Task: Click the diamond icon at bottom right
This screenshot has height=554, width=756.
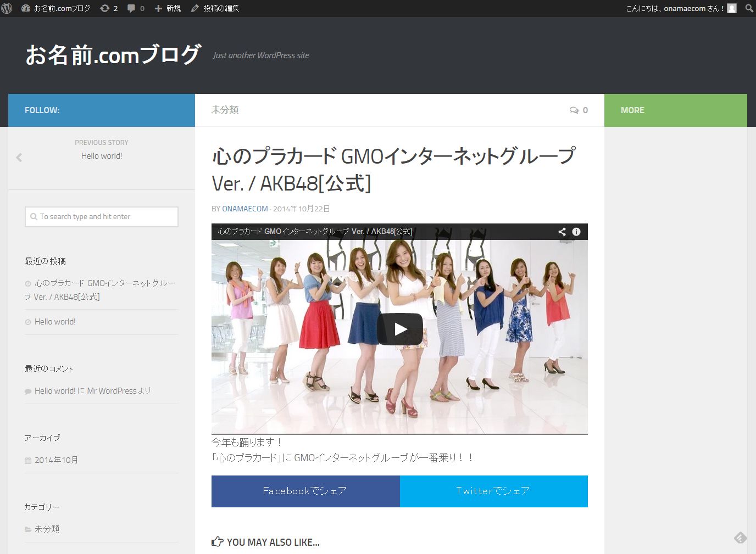Action: (x=740, y=538)
